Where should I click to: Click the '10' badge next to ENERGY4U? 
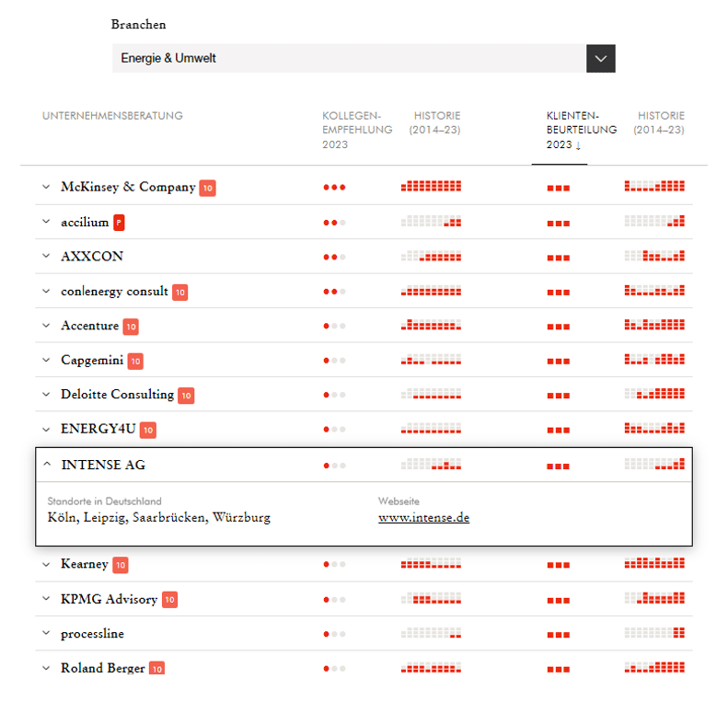click(148, 430)
